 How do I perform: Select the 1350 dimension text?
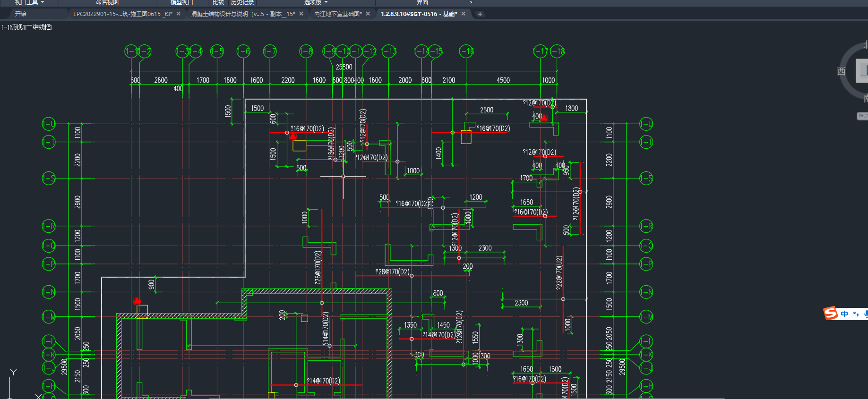click(410, 325)
